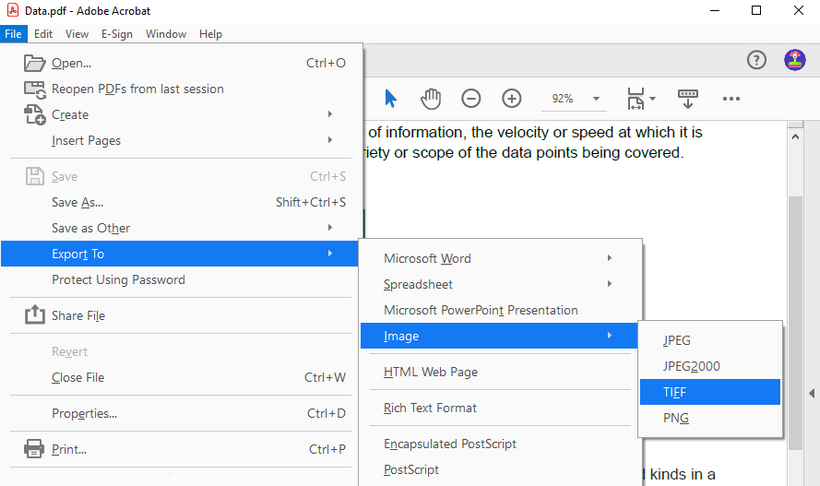Expand the Create submenu arrow
The width and height of the screenshot is (820, 486).
pyautogui.click(x=330, y=114)
